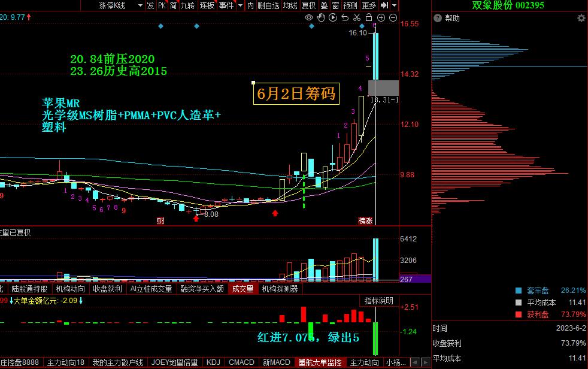This screenshot has width=588, height=369.
Task: Toggle the 连板 button
Action: [x=207, y=5]
